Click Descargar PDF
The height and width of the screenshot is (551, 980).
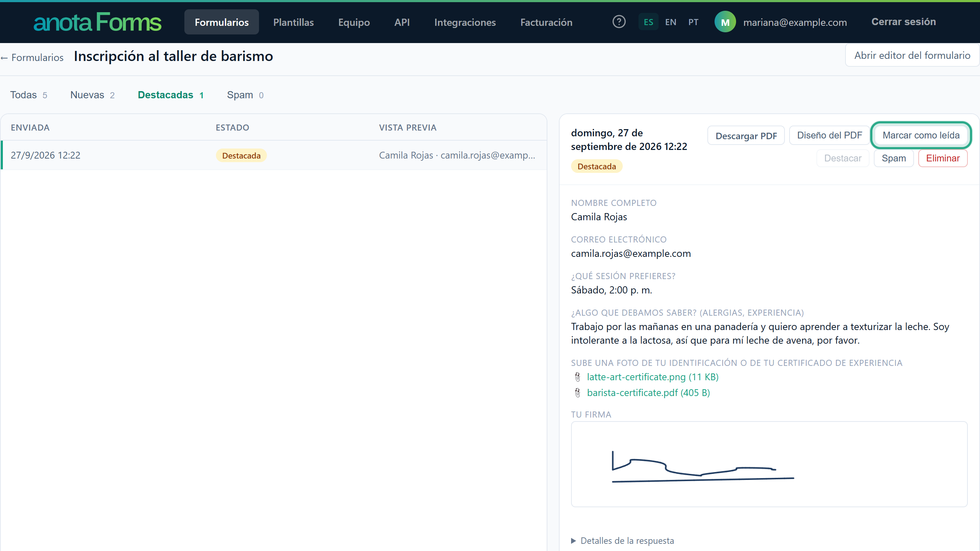click(x=746, y=136)
